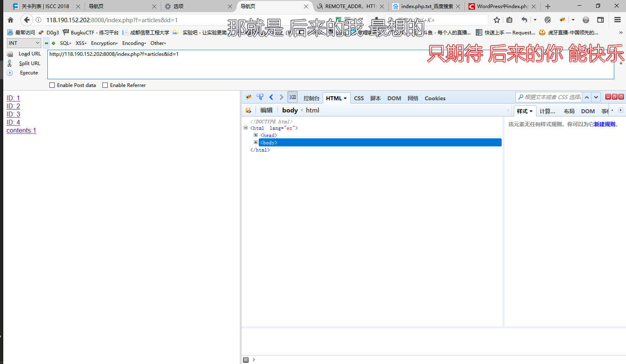Switch to the 控制台 console tab
Viewport: 626px width, 364px height.
click(x=311, y=98)
